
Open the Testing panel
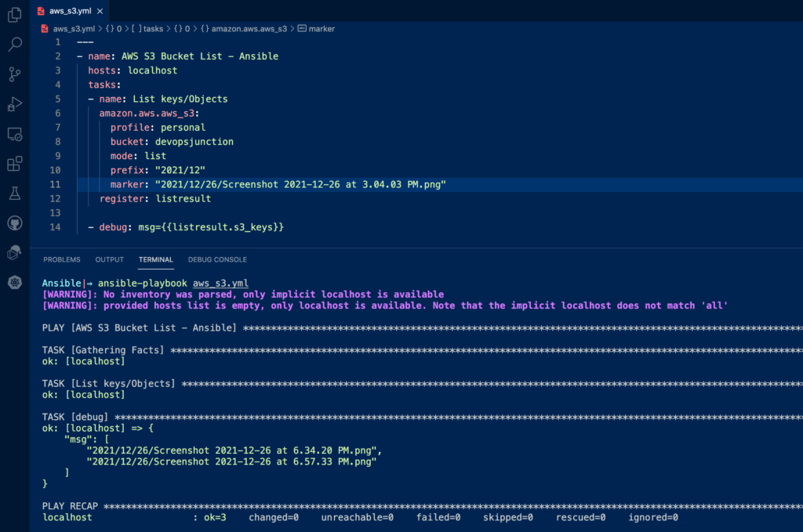click(14, 194)
